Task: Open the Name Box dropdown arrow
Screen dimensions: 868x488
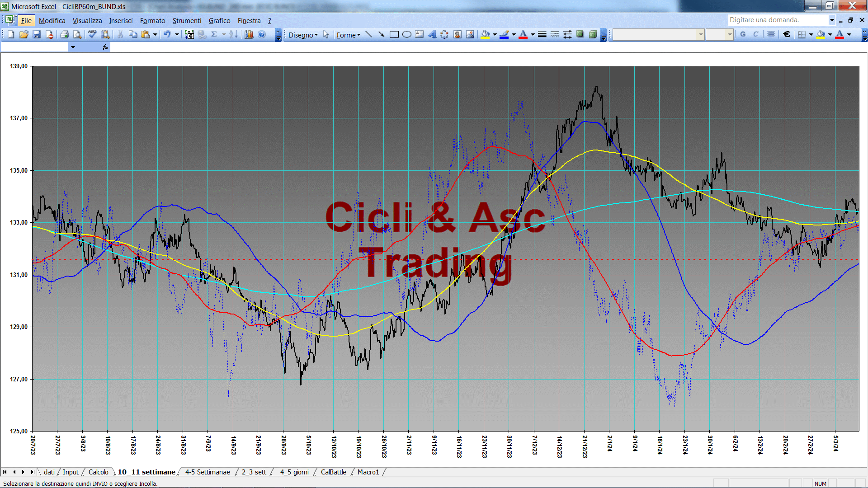Action: pyautogui.click(x=73, y=47)
